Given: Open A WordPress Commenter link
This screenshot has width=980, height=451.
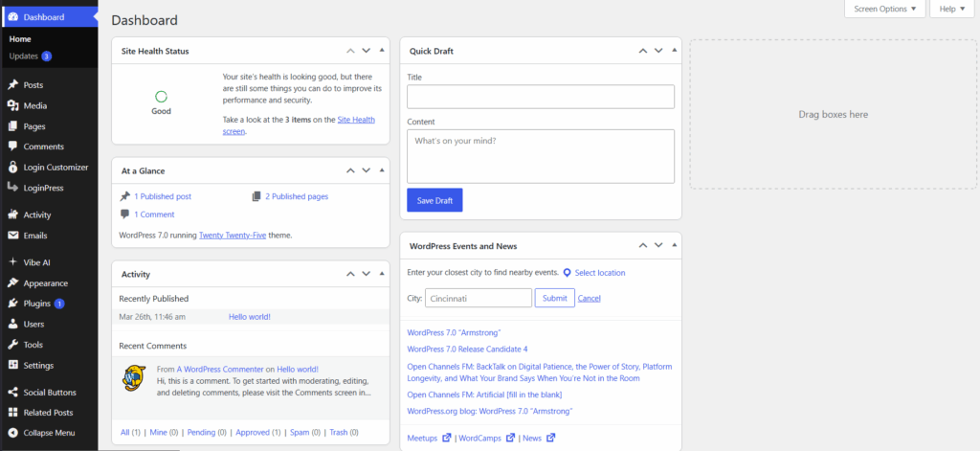Looking at the screenshot, I should click(x=220, y=370).
